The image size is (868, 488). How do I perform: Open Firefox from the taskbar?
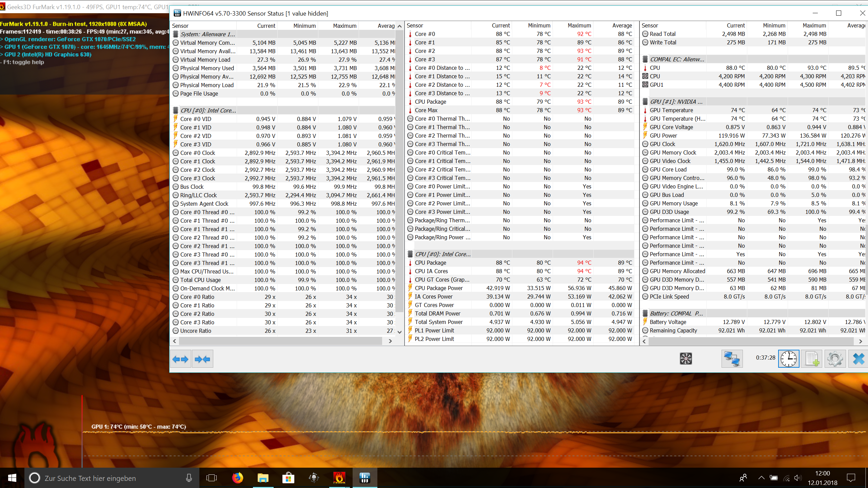(237, 478)
